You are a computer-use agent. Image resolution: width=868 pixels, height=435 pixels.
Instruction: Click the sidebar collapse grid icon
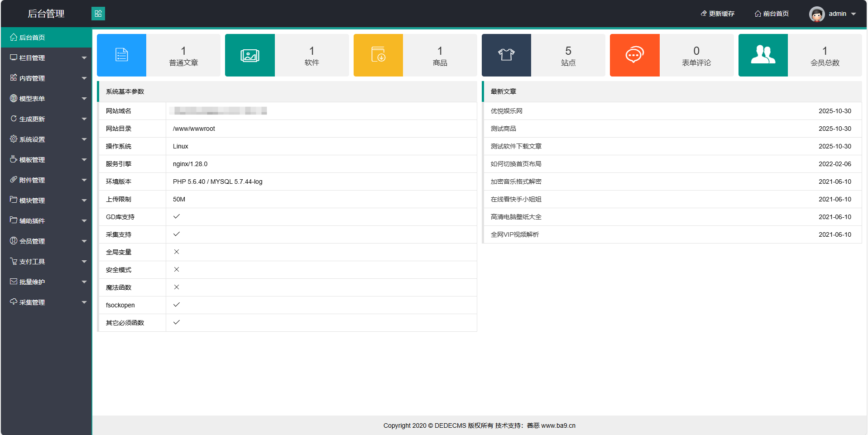(98, 14)
